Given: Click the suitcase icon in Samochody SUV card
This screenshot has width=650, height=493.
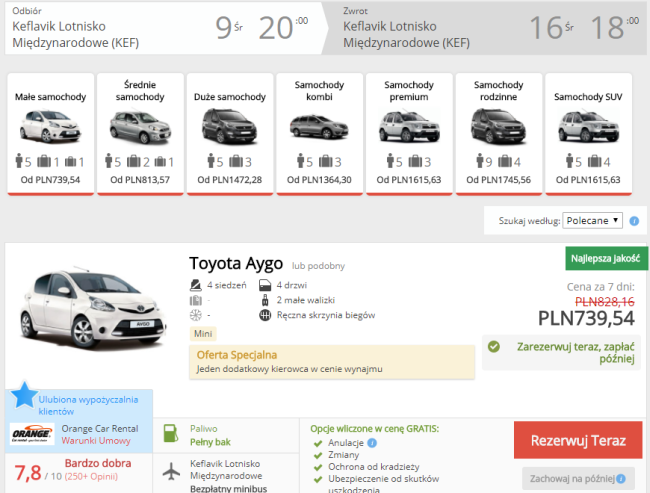Looking at the screenshot, I should coord(594,161).
